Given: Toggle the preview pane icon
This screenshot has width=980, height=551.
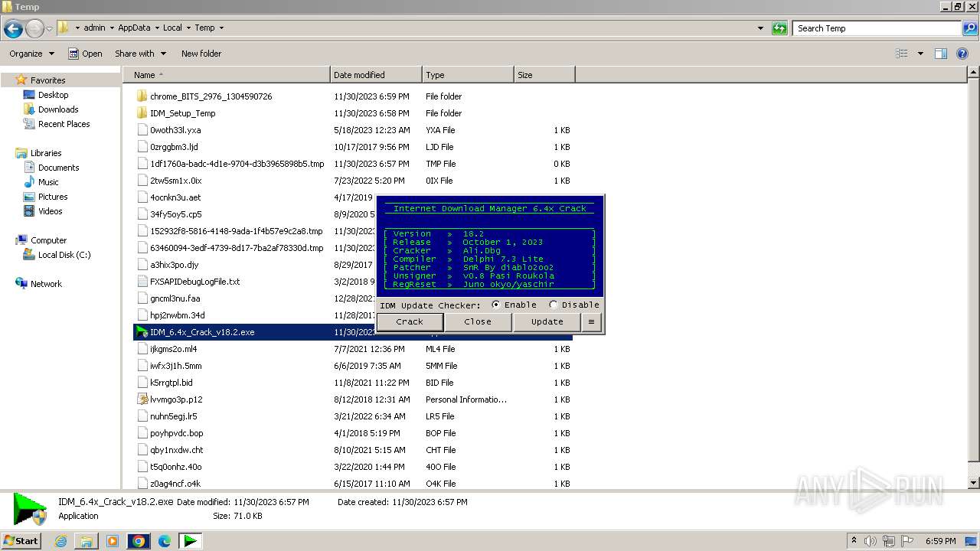Looking at the screenshot, I should (x=941, y=54).
